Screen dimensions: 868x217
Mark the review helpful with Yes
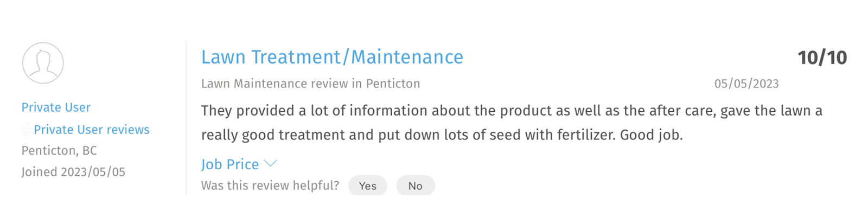367,186
